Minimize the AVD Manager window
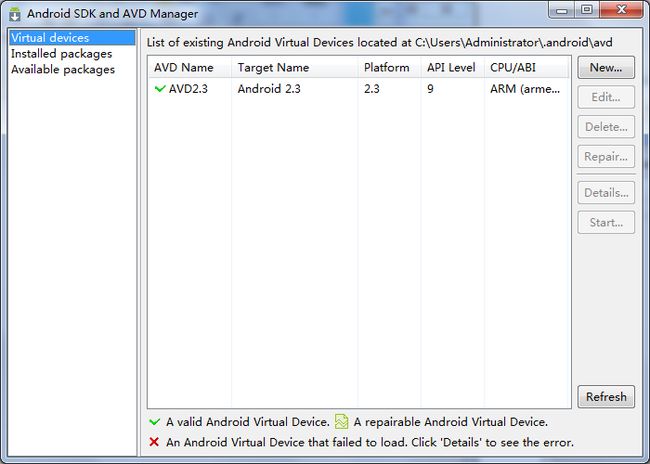Viewport: 650px width, 464px height. click(x=562, y=10)
